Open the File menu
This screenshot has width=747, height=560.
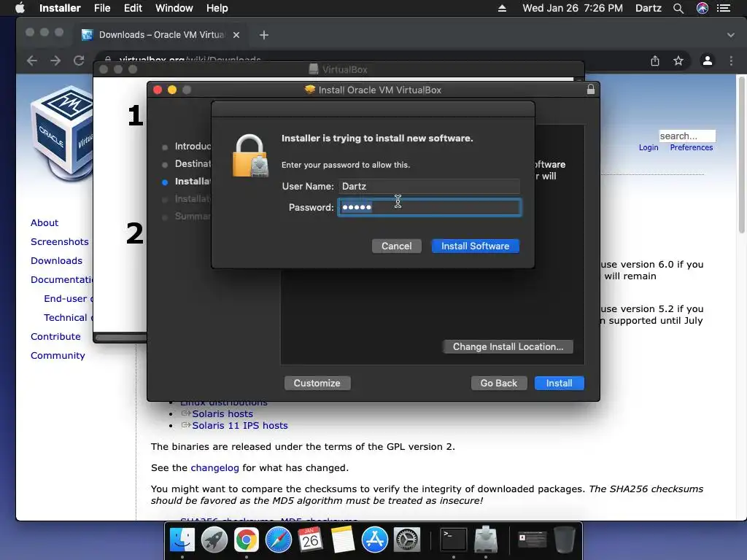(x=102, y=8)
